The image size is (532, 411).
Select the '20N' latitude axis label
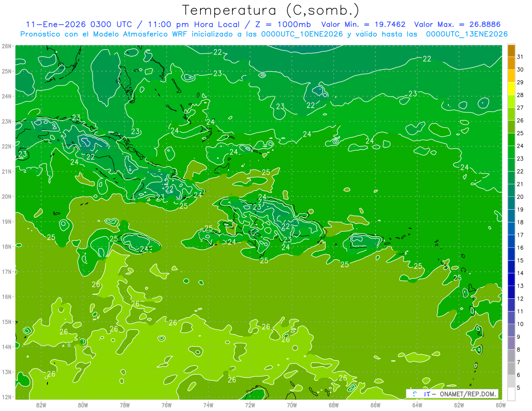[7, 196]
